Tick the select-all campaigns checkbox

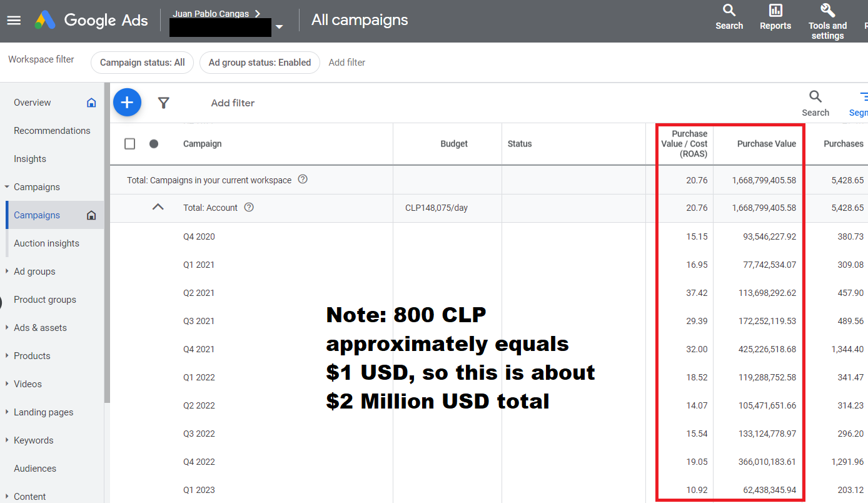[x=129, y=144]
